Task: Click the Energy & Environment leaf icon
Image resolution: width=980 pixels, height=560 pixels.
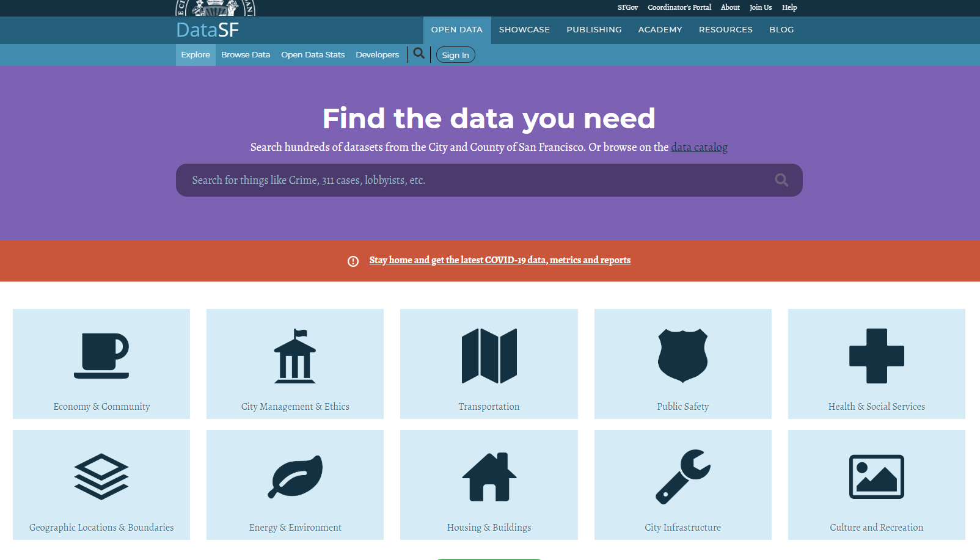Action: pyautogui.click(x=295, y=476)
